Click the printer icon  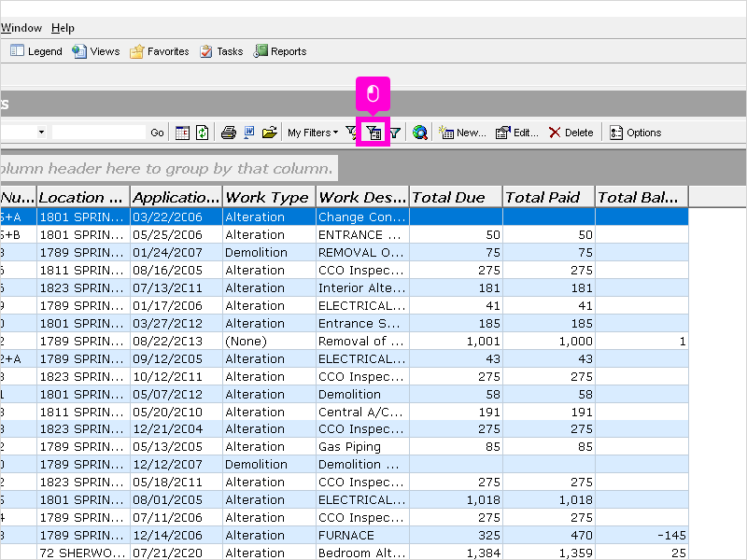(229, 133)
